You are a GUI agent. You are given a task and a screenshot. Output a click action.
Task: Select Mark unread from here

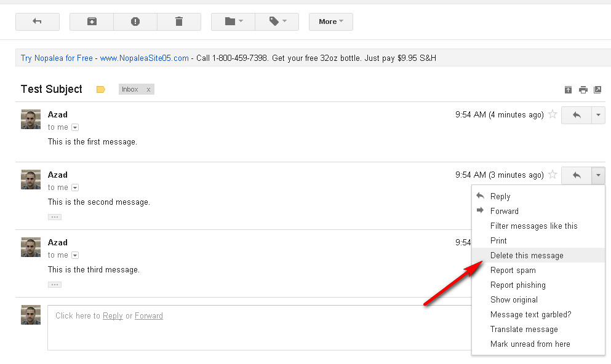(x=530, y=344)
